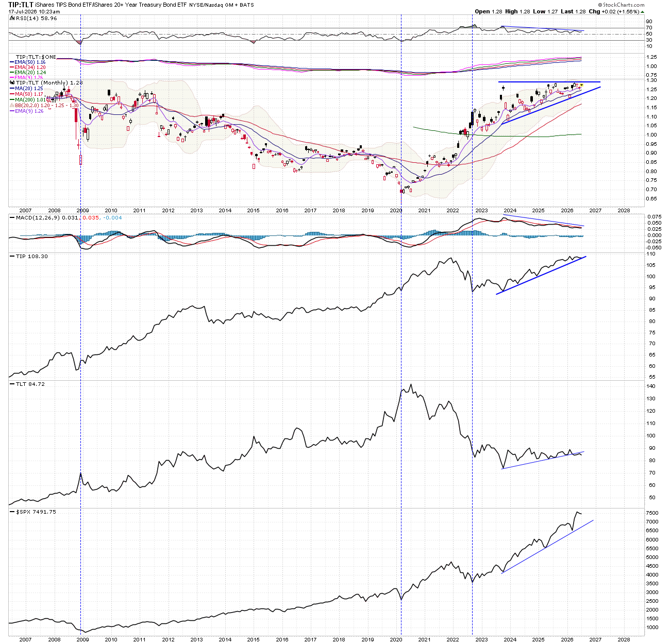Select the purple EMA(9) 1.26 legend entry
Viewport: 670px width, 644px height.
click(29, 111)
